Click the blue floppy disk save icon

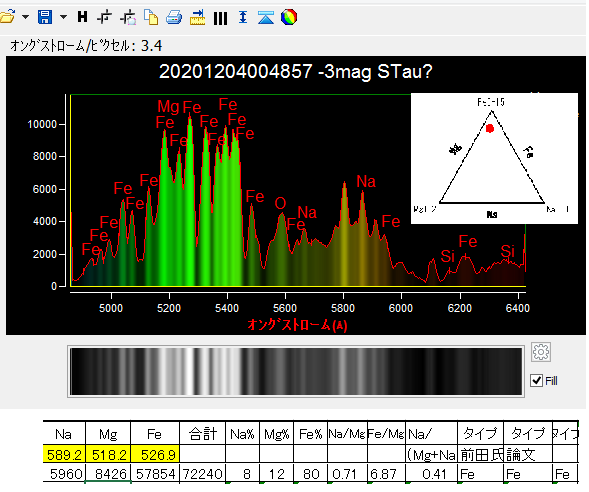[45, 17]
